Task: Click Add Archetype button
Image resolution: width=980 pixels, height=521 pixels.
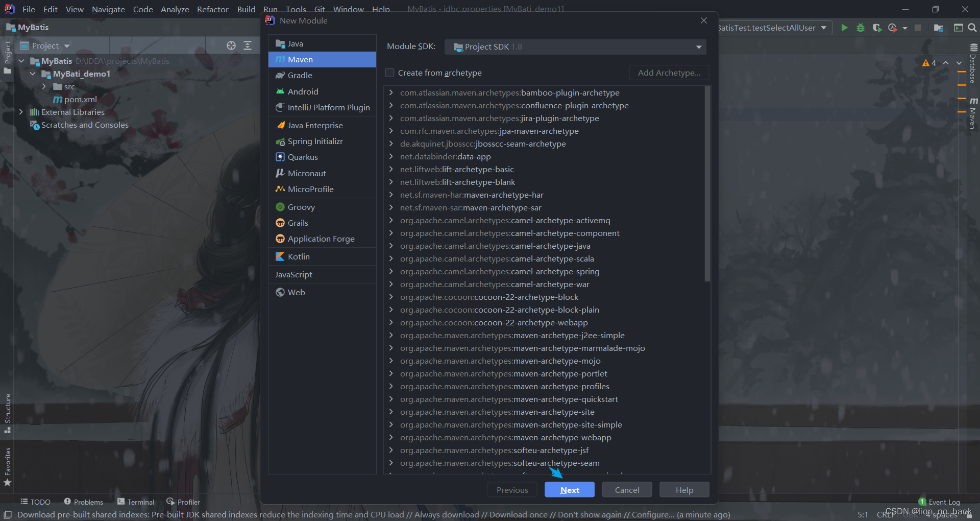Action: click(x=669, y=73)
